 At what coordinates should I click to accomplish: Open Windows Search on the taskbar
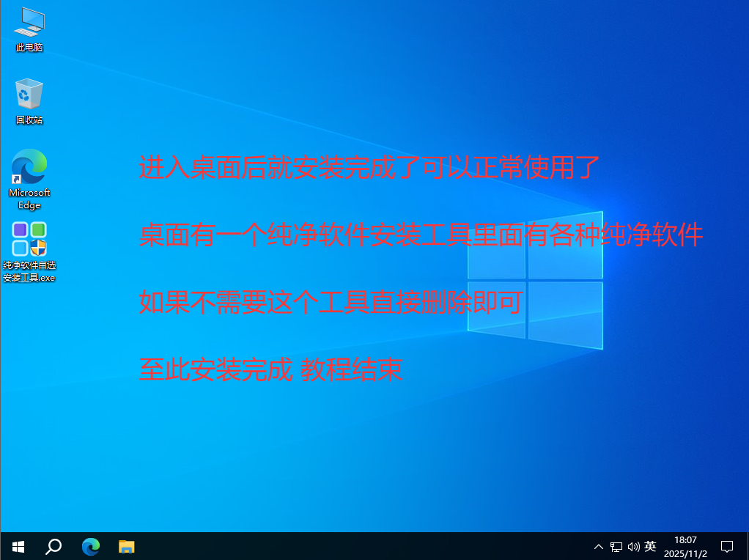point(52,546)
